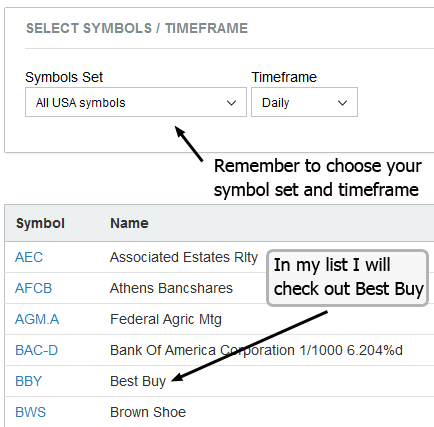This screenshot has height=427, width=434.
Task: Sort by the Symbol column header
Action: [x=40, y=223]
